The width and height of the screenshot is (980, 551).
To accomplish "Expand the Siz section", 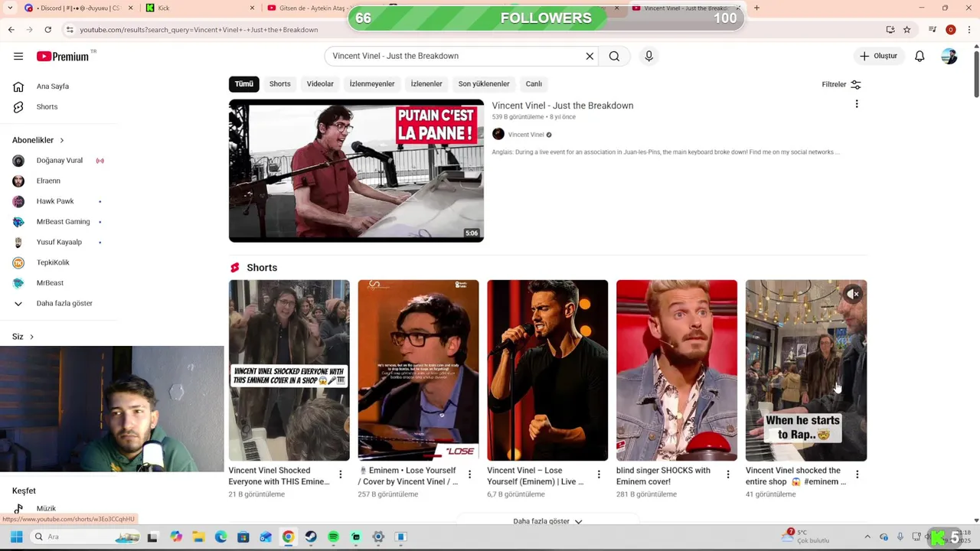I will [23, 336].
